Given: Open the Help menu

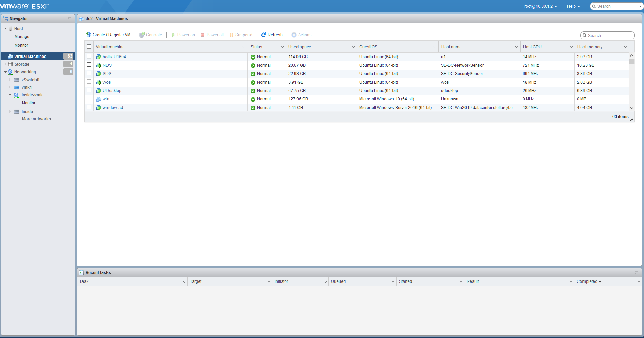Looking at the screenshot, I should (x=573, y=6).
